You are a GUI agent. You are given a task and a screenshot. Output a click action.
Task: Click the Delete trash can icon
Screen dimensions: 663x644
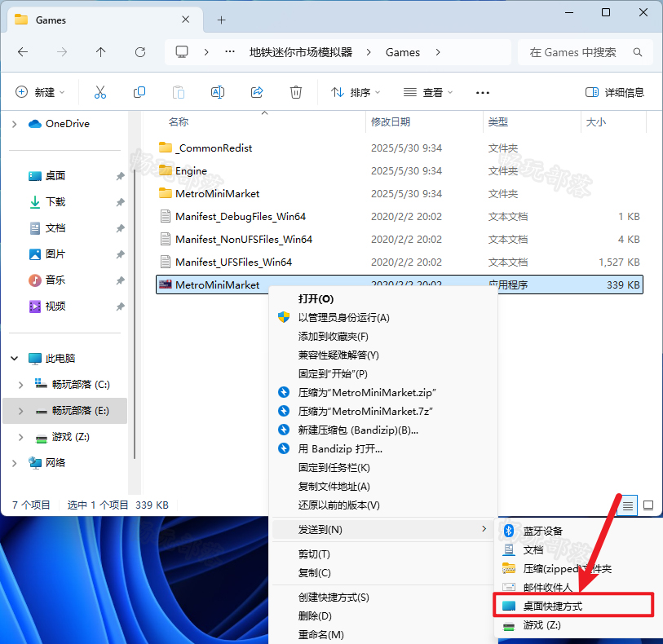point(295,92)
